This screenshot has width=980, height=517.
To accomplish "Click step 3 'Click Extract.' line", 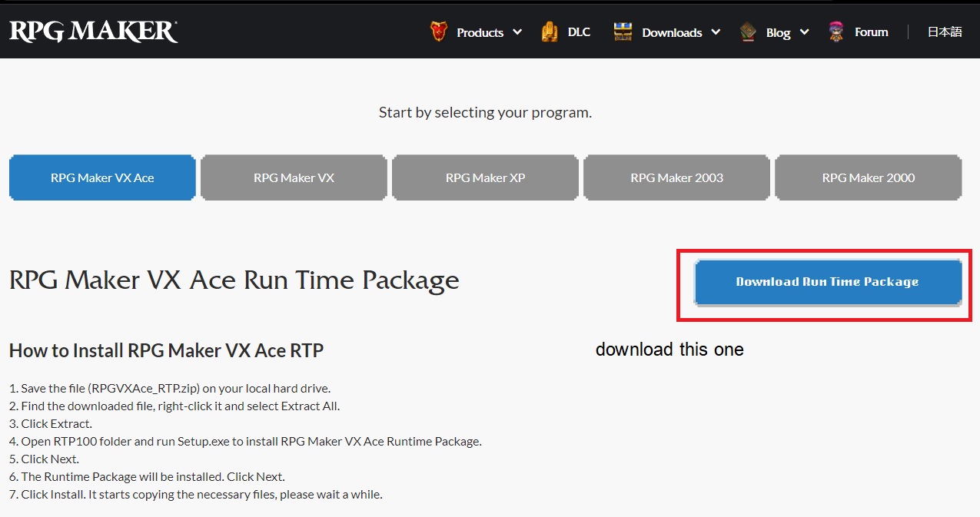I will [x=51, y=423].
